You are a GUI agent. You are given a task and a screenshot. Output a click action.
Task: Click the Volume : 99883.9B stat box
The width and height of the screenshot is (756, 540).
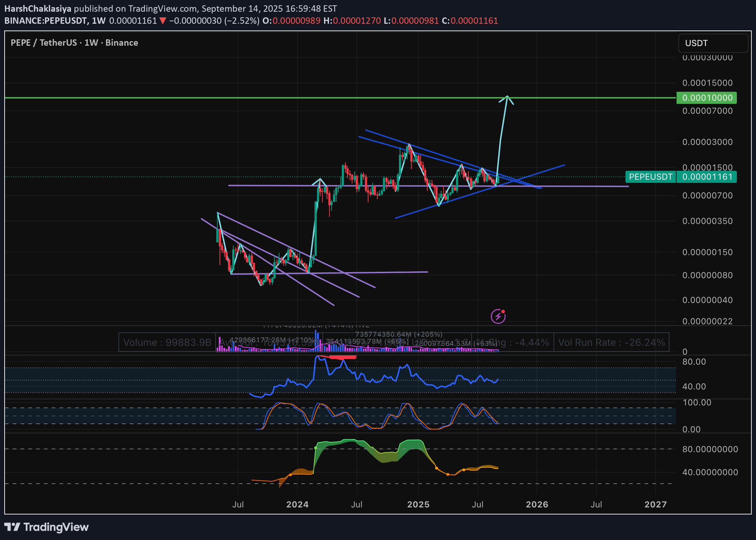(167, 342)
